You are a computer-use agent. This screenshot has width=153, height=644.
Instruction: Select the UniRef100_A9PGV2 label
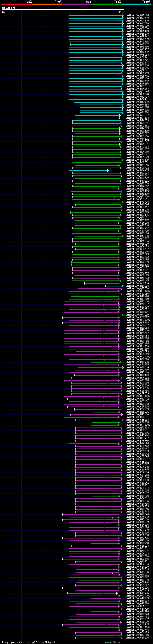point(137,37)
